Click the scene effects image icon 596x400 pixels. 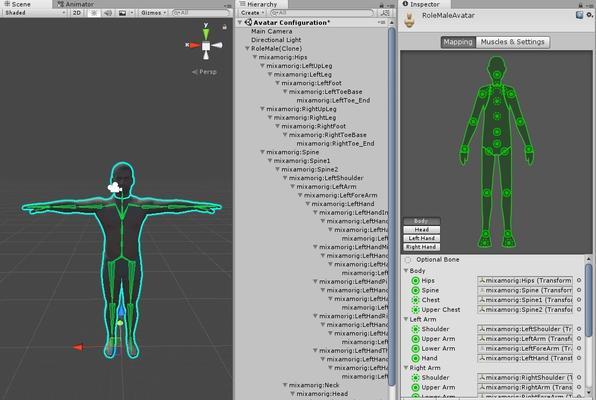point(122,13)
